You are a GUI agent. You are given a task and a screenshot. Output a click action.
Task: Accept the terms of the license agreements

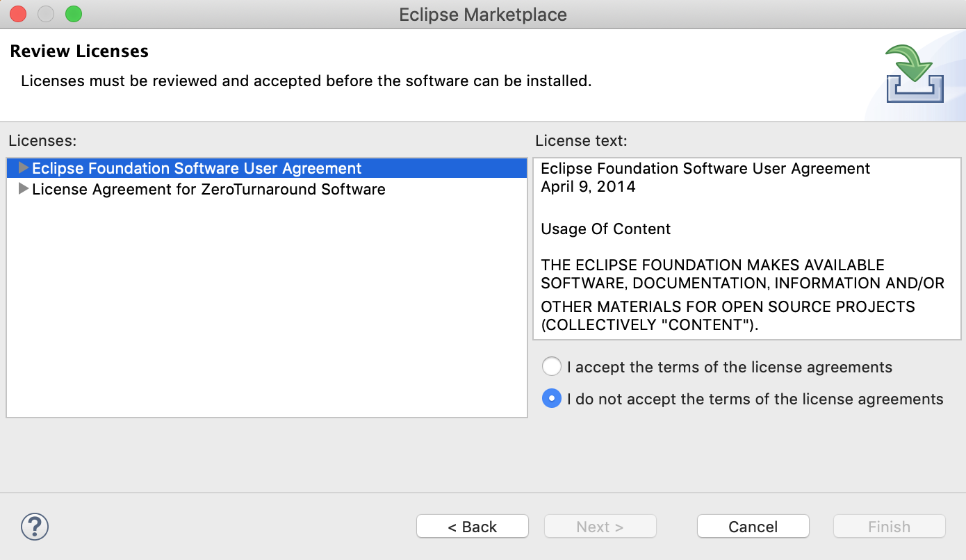(x=551, y=367)
